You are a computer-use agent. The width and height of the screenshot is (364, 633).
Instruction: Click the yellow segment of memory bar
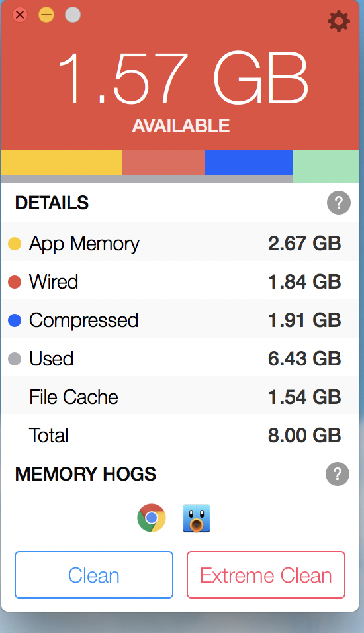pyautogui.click(x=62, y=162)
